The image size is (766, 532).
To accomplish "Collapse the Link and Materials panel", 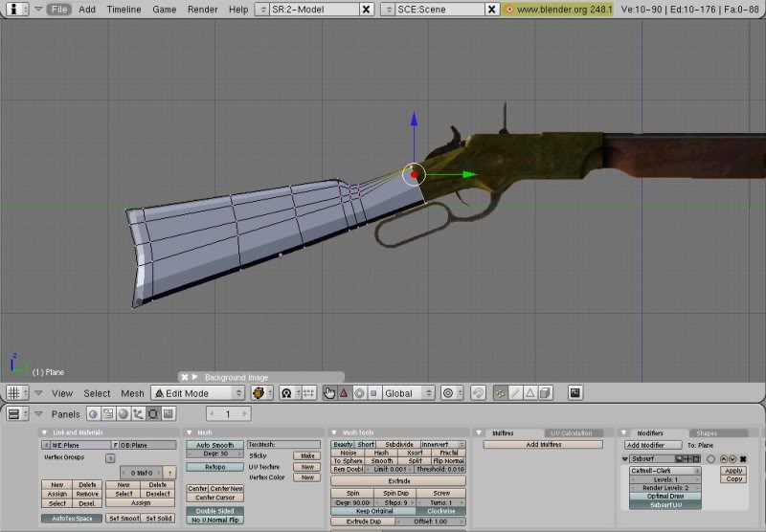I will point(44,432).
